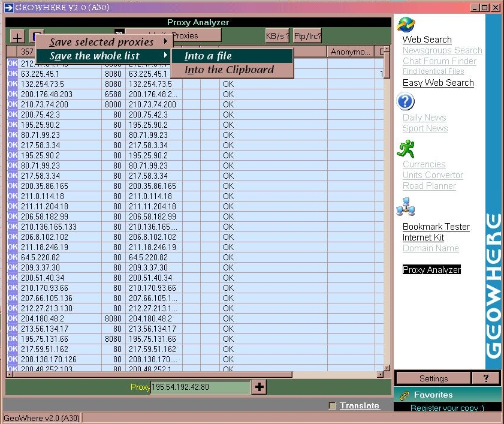Click the Anonymo... column header
Image resolution: width=504 pixels, height=424 pixels.
click(x=351, y=52)
